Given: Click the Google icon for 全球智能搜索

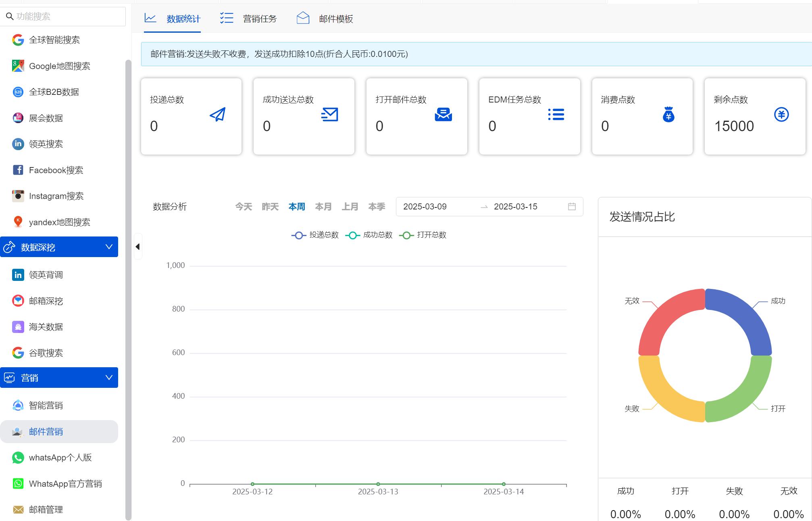Looking at the screenshot, I should [x=18, y=40].
